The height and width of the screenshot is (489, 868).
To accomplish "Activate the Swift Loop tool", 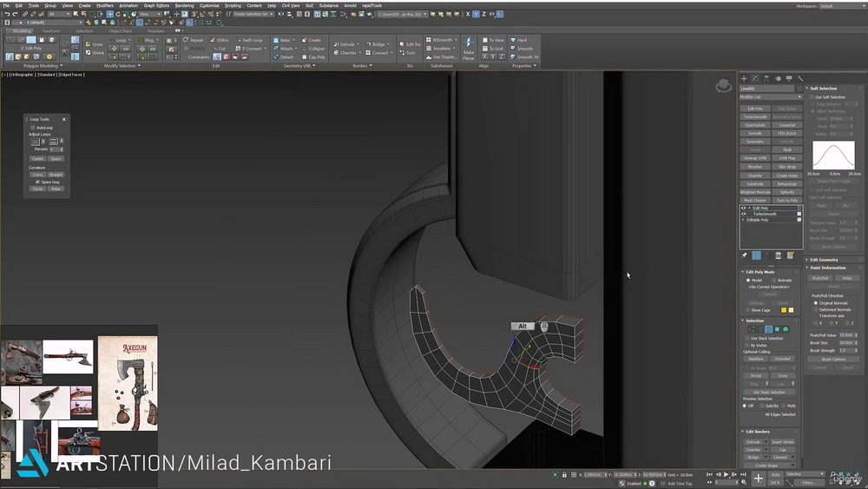I will coord(249,40).
